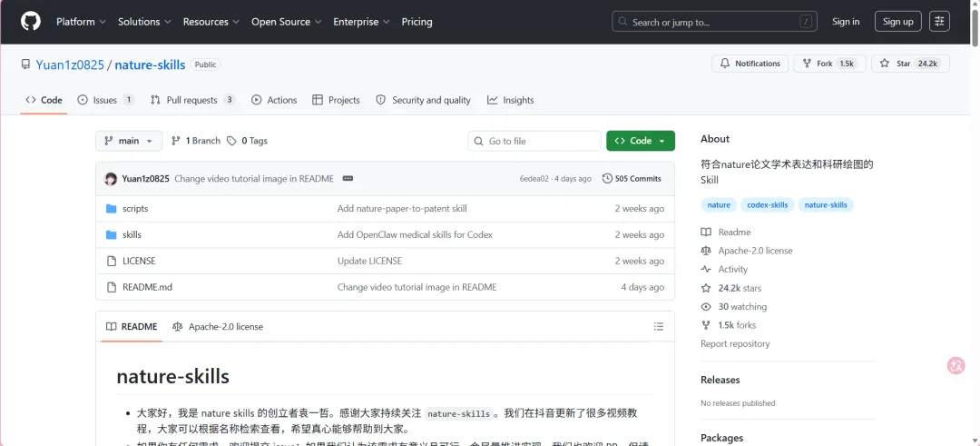This screenshot has height=446, width=980.
Task: Open the nature-skills repository name link
Action: pos(150,64)
